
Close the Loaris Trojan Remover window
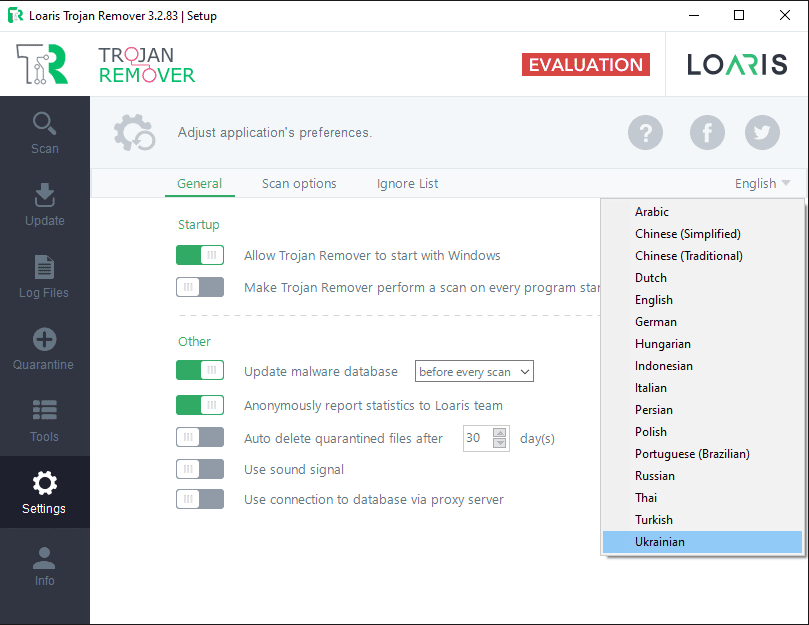[x=785, y=15]
